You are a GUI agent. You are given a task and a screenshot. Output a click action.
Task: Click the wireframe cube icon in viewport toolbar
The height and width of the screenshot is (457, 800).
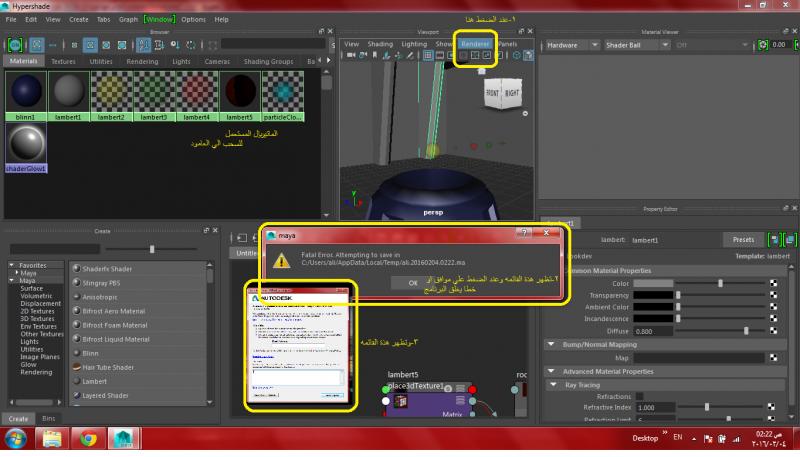[x=516, y=55]
